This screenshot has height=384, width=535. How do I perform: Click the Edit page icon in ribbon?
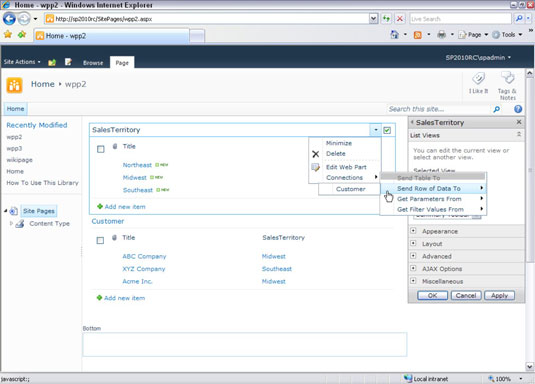(x=68, y=62)
